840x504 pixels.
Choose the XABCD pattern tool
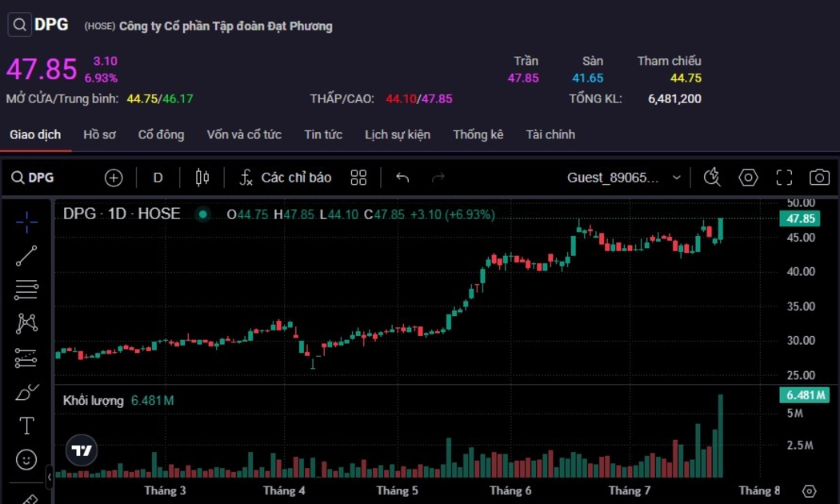(x=26, y=323)
